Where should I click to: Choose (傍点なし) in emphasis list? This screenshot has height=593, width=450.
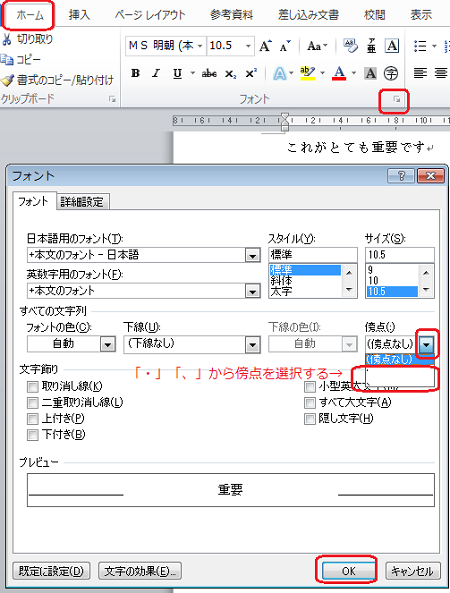pos(399,359)
